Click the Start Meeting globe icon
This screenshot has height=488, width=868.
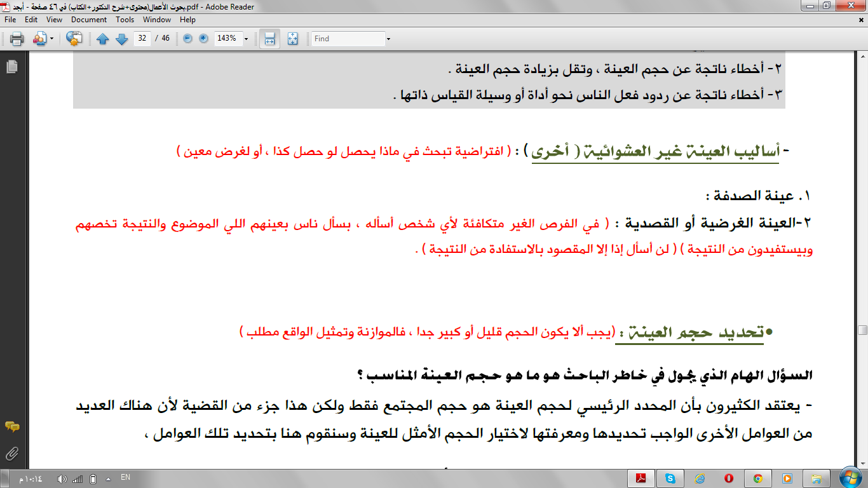click(74, 39)
